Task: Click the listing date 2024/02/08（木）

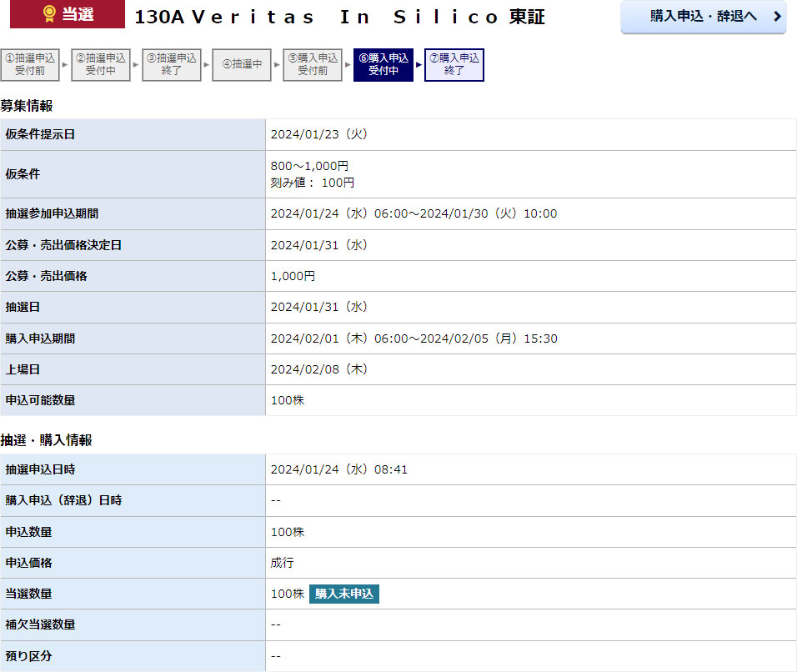Action: (319, 369)
